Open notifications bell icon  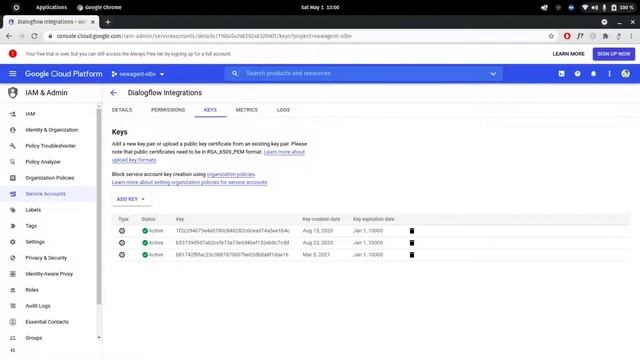(x=593, y=74)
